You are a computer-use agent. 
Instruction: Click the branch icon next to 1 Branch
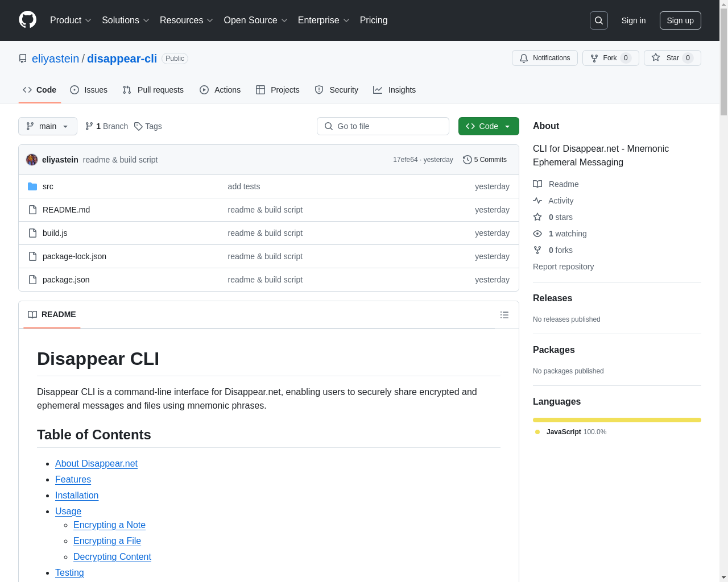89,126
